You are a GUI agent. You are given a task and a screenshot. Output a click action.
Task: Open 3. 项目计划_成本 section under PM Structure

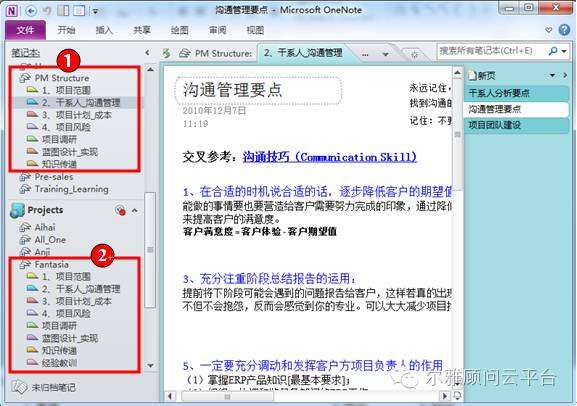click(69, 115)
